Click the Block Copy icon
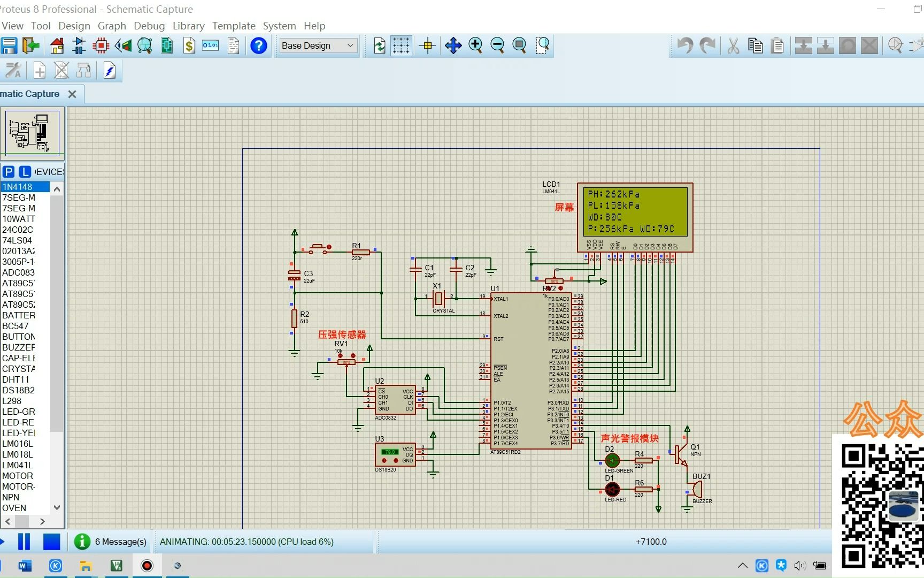The image size is (924, 578). [803, 45]
